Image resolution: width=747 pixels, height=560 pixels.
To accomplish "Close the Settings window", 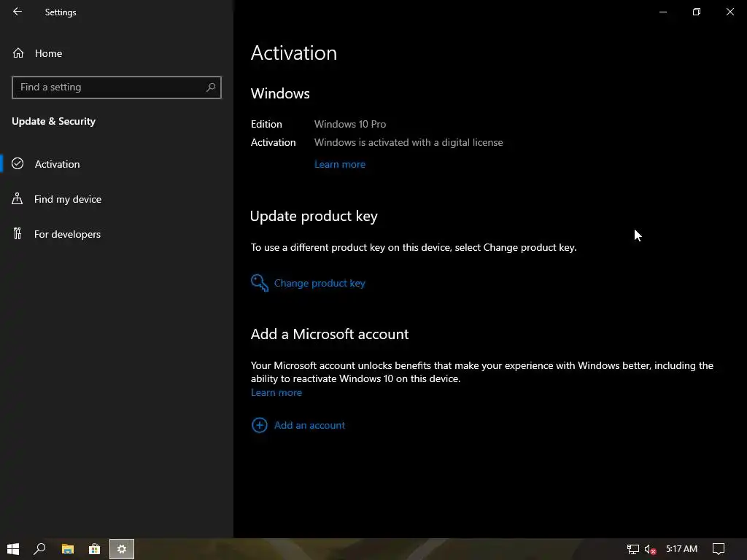I will [729, 12].
